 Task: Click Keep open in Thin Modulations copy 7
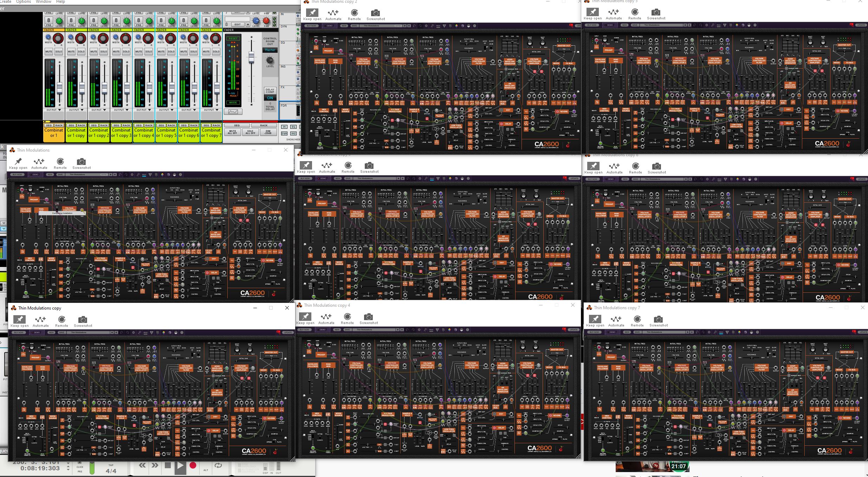pos(595,321)
